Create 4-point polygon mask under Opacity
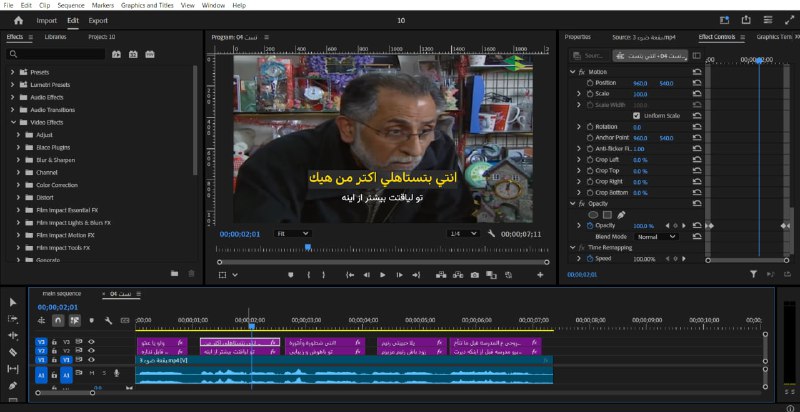This screenshot has width=800, height=412. click(607, 215)
